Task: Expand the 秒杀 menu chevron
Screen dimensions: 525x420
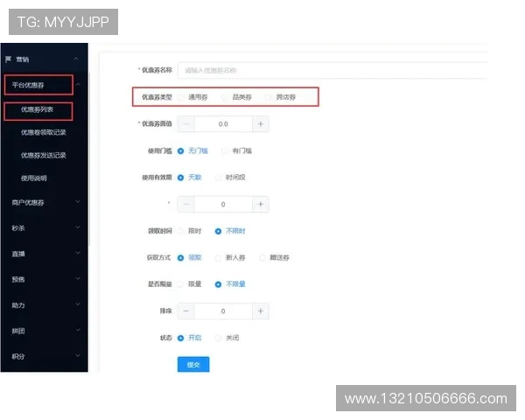Action: [x=78, y=227]
